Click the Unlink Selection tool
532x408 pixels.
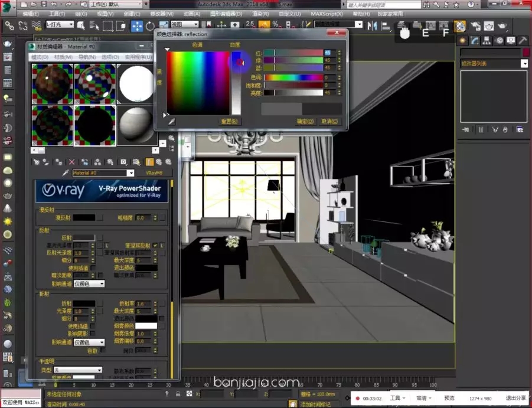(22, 25)
